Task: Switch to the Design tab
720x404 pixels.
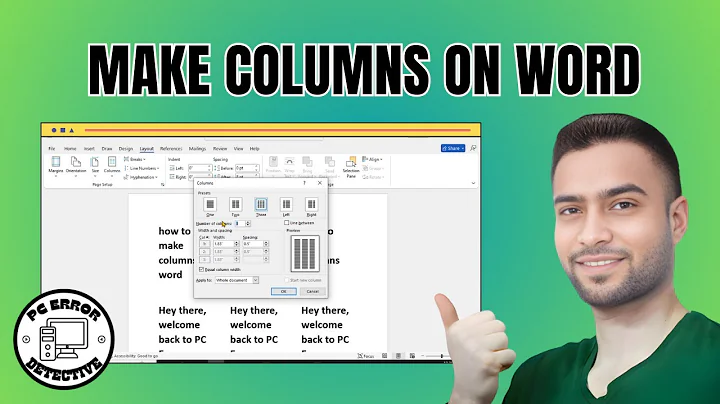Action: click(125, 149)
